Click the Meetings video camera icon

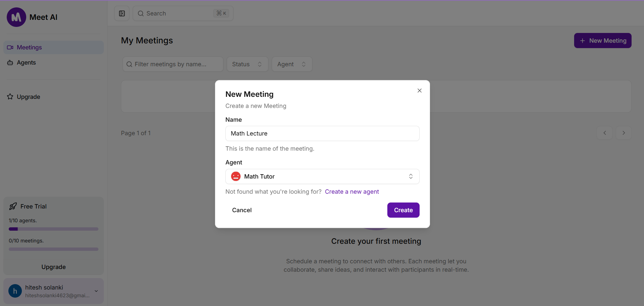pyautogui.click(x=10, y=47)
